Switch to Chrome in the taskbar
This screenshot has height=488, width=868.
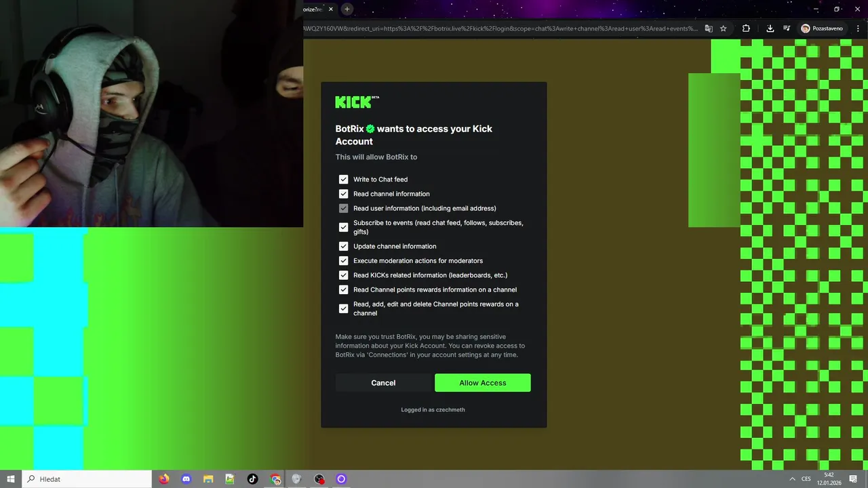pos(275,479)
